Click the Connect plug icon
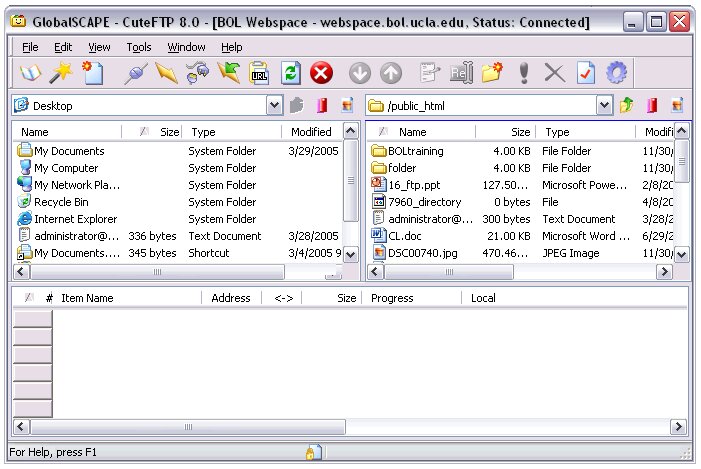Screen dimensions: 701x469 (x=136, y=73)
